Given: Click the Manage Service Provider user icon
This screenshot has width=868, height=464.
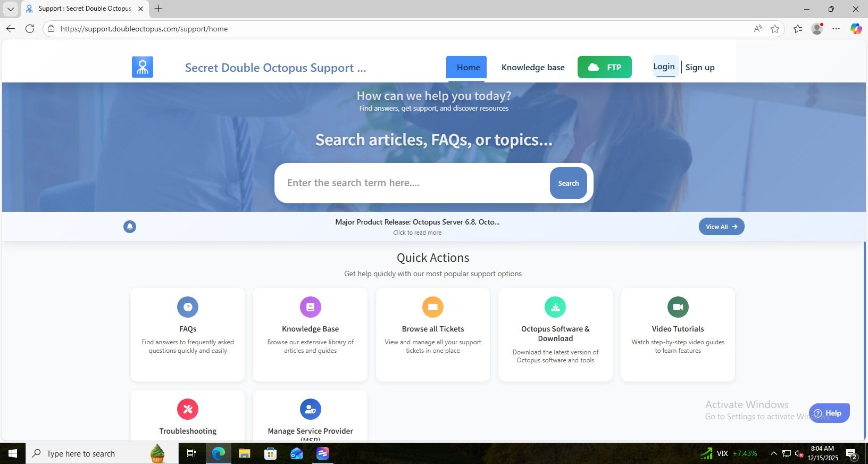Looking at the screenshot, I should [x=311, y=409].
